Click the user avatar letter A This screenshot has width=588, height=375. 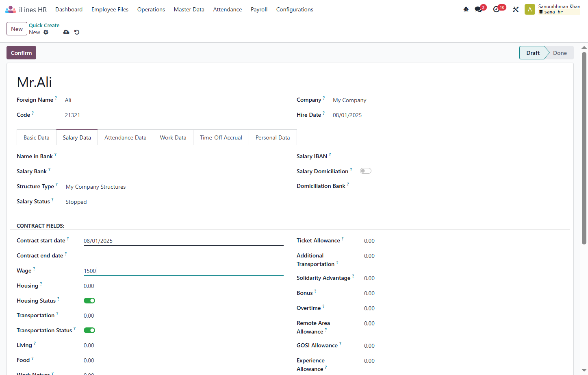click(x=530, y=9)
